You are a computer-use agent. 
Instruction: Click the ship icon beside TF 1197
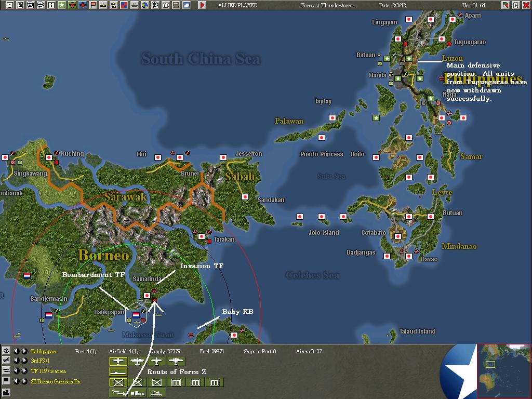(x=6, y=370)
